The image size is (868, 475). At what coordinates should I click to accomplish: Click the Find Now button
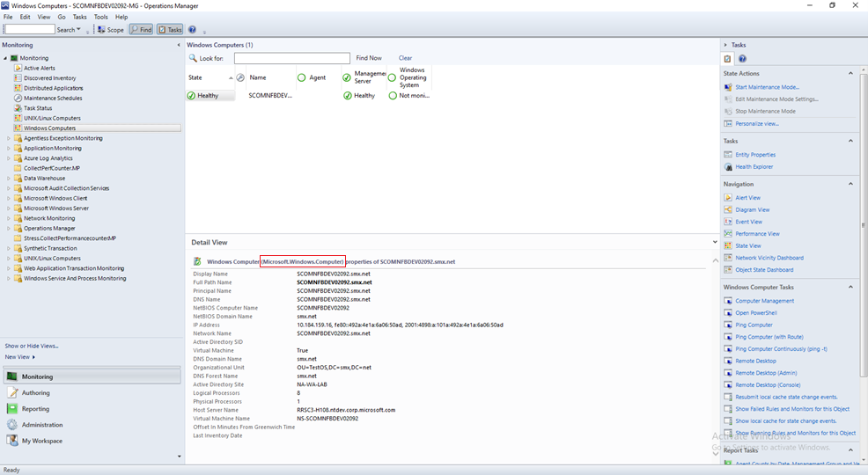click(x=369, y=58)
